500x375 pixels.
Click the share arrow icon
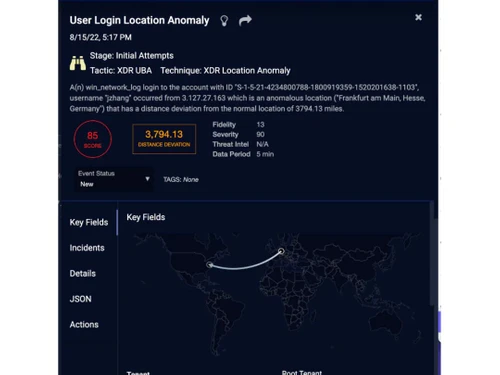tap(245, 20)
